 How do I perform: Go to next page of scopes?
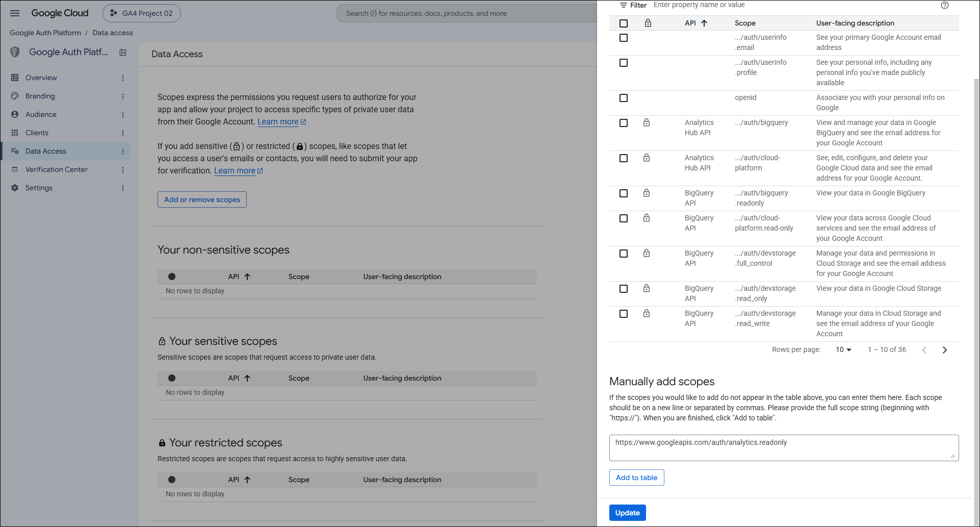click(x=945, y=350)
